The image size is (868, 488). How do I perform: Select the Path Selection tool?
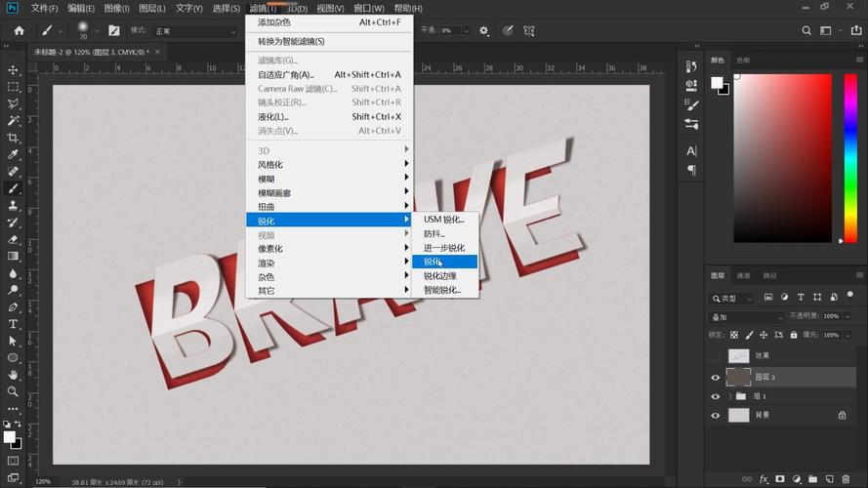click(x=13, y=341)
